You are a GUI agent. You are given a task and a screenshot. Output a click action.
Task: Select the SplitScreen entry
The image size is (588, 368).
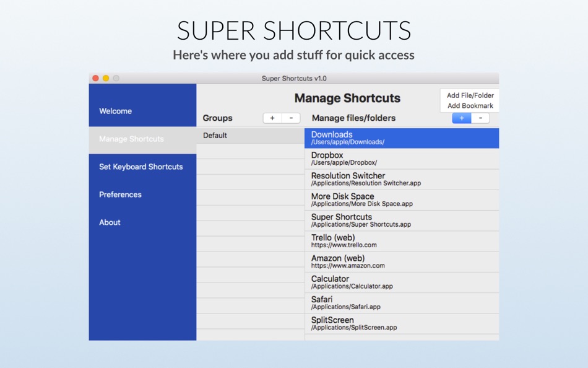[x=402, y=323]
